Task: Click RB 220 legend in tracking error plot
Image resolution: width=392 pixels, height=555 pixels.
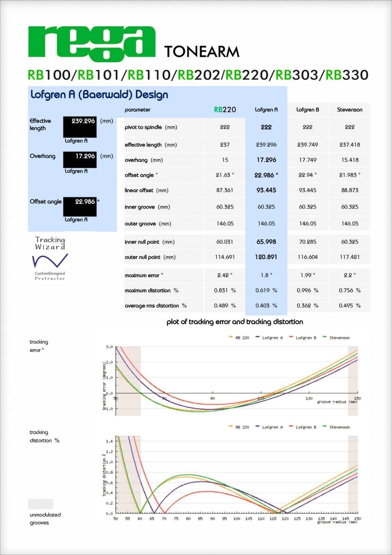Action: (239, 338)
